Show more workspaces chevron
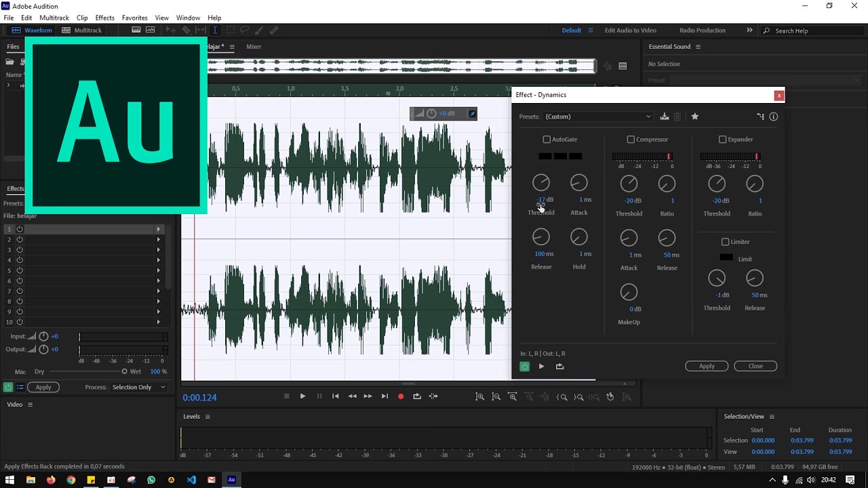This screenshot has height=488, width=868. tap(749, 30)
